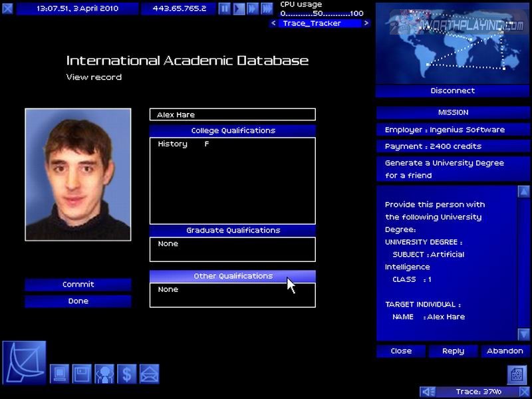The image size is (532, 399).
Task: Select the Other Qualifications header
Action: (232, 276)
